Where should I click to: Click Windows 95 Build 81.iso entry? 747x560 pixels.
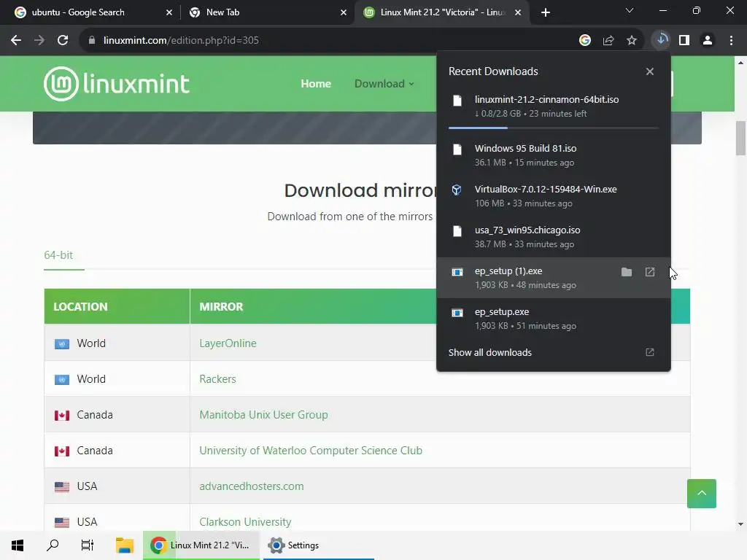554,155
